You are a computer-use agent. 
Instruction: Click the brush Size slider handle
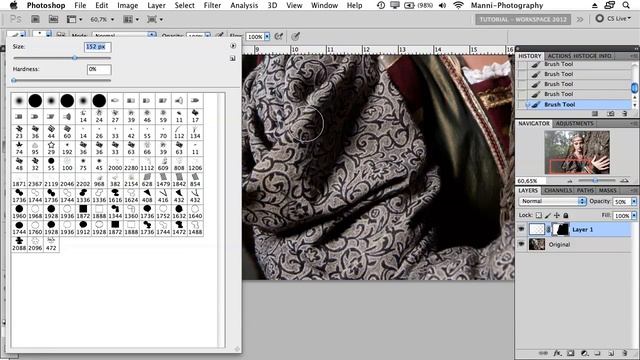click(75, 58)
